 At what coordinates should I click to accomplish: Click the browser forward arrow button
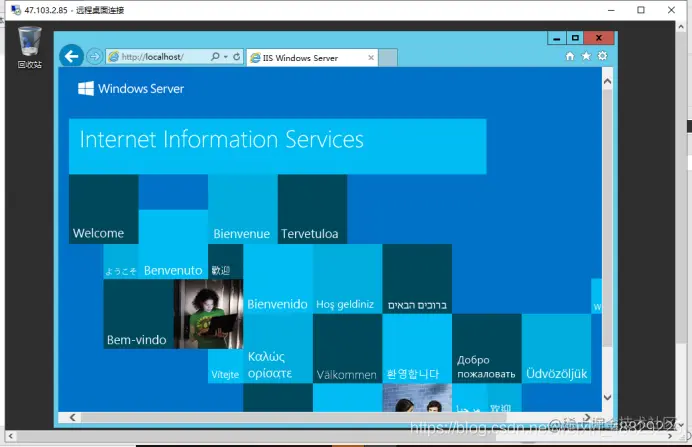tap(94, 56)
